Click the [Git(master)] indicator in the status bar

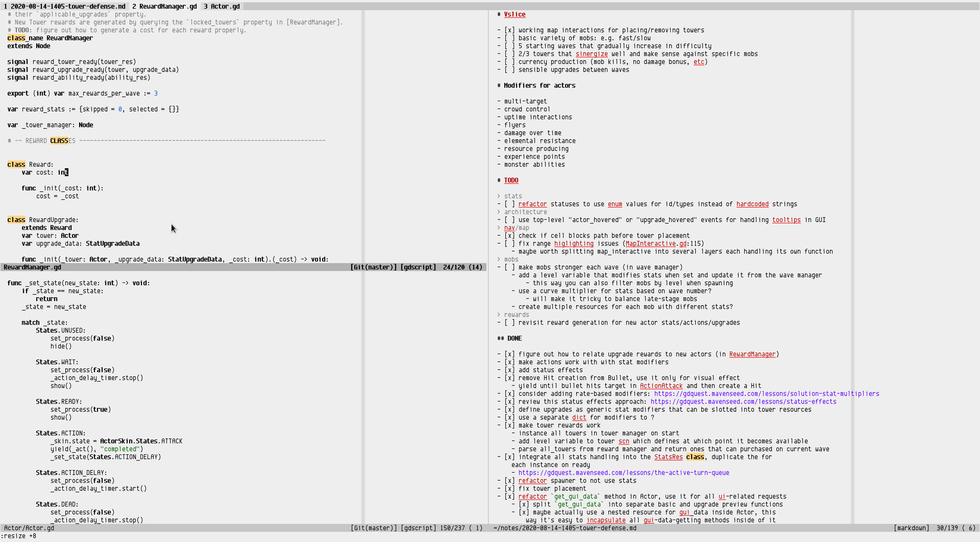374,267
